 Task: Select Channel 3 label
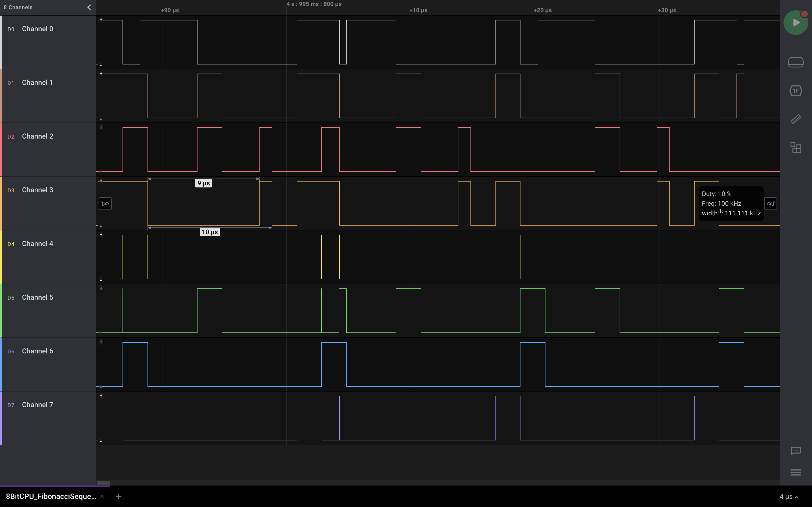coord(38,190)
